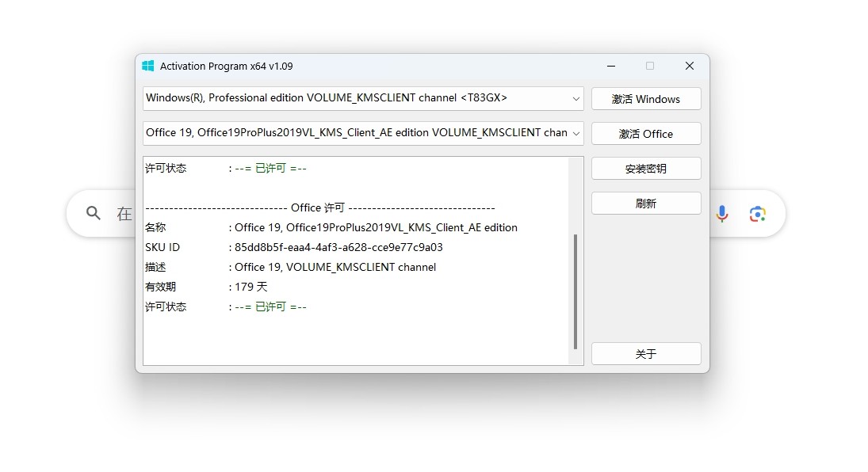Click the top 已许可 status above Office section

point(270,168)
